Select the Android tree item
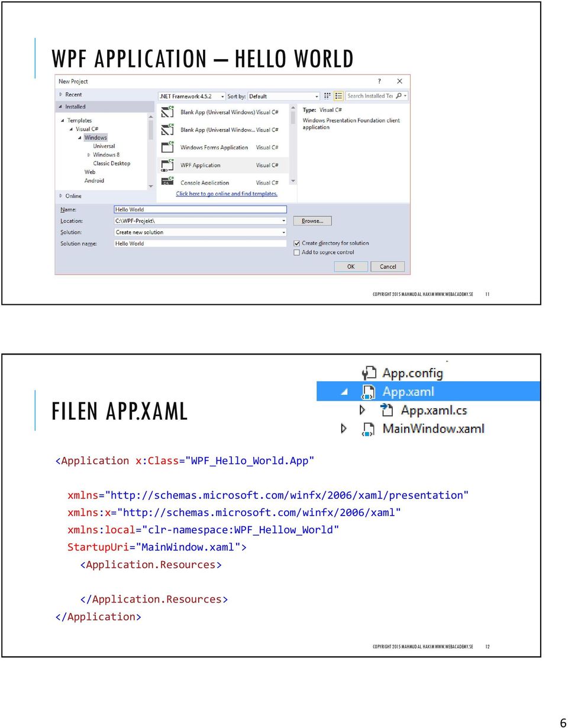The height and width of the screenshot is (728, 568). [x=94, y=181]
